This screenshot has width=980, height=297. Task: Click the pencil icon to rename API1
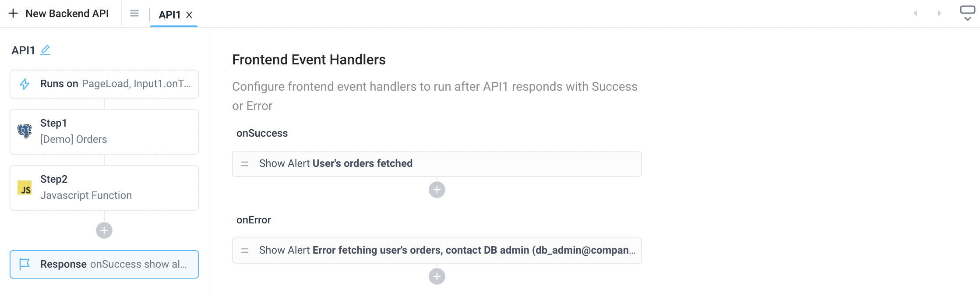click(x=45, y=50)
